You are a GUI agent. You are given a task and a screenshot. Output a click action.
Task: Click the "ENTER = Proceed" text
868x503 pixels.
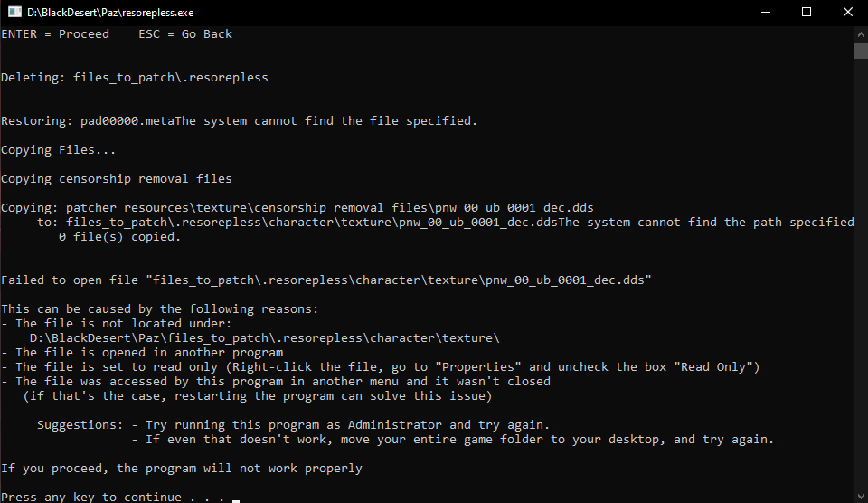coord(55,34)
